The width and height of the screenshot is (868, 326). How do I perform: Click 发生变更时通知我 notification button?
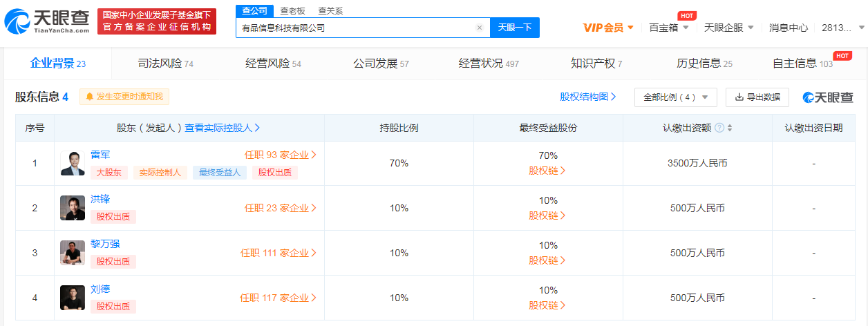124,97
